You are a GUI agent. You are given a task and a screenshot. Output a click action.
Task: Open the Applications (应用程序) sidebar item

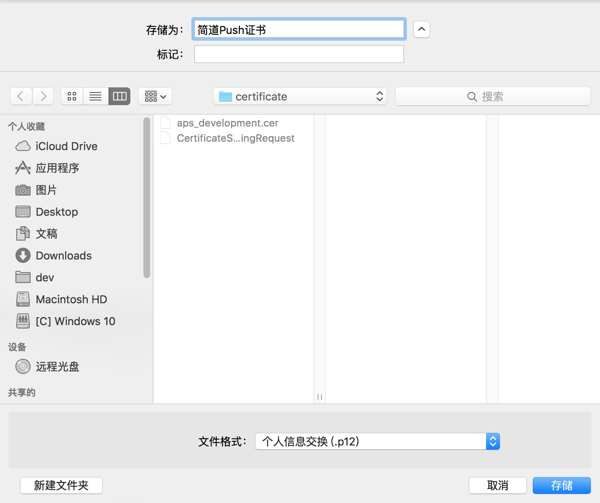click(x=47, y=168)
